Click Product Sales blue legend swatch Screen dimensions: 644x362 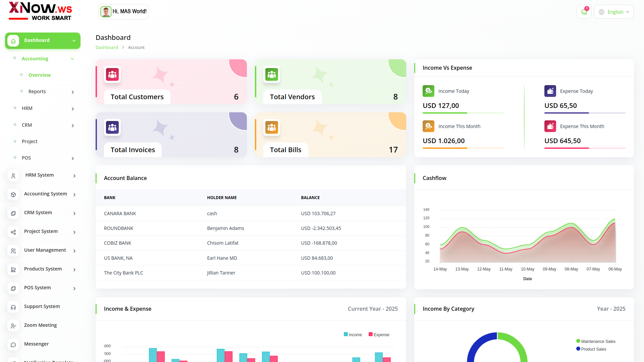578,349
